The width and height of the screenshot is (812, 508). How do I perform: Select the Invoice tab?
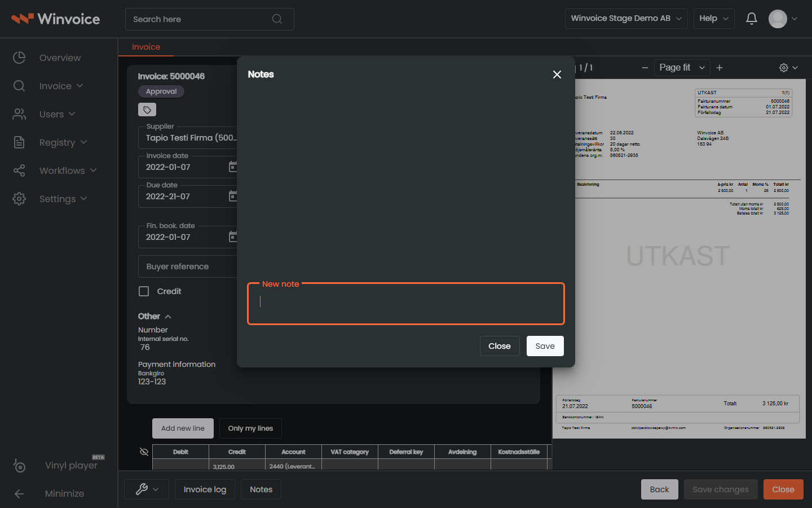[x=146, y=47]
